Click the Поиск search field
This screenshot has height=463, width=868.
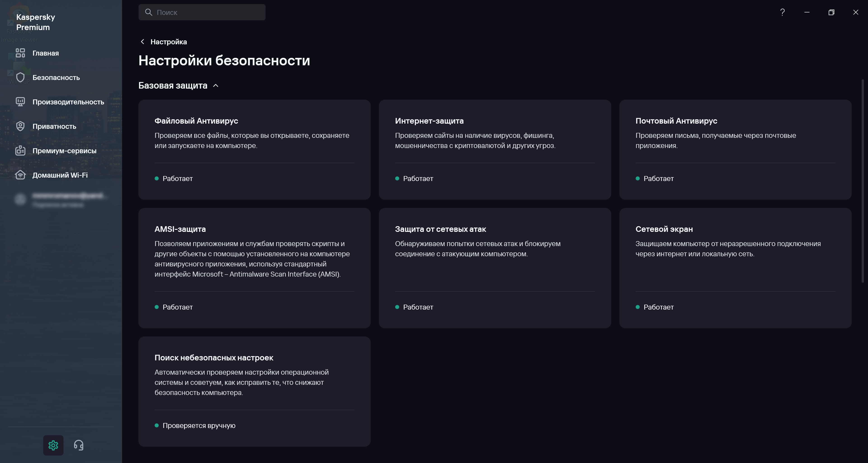(202, 12)
